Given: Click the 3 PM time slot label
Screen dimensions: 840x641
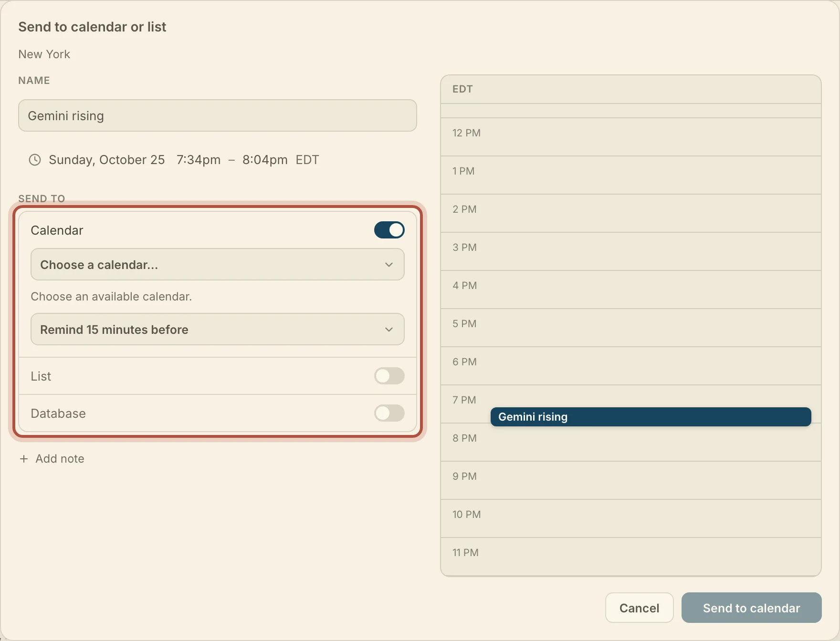Looking at the screenshot, I should pyautogui.click(x=464, y=248).
